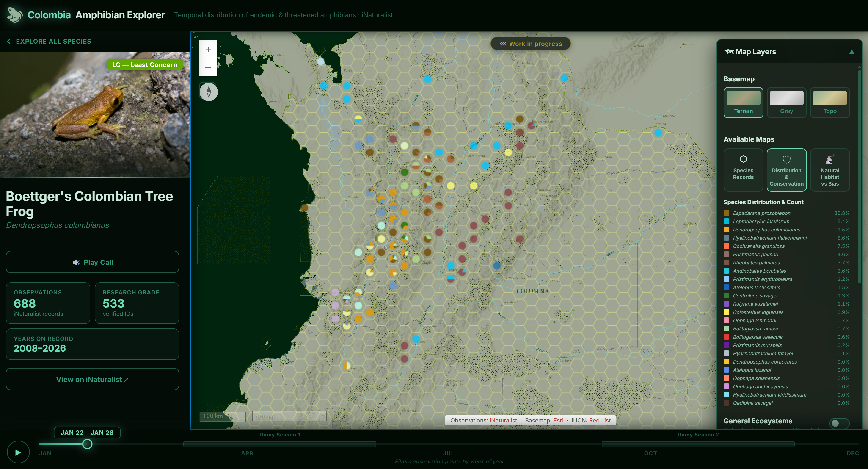Screen dimensions: 868x469
Task: Open the Distribution & Conservation map
Action: pos(786,170)
